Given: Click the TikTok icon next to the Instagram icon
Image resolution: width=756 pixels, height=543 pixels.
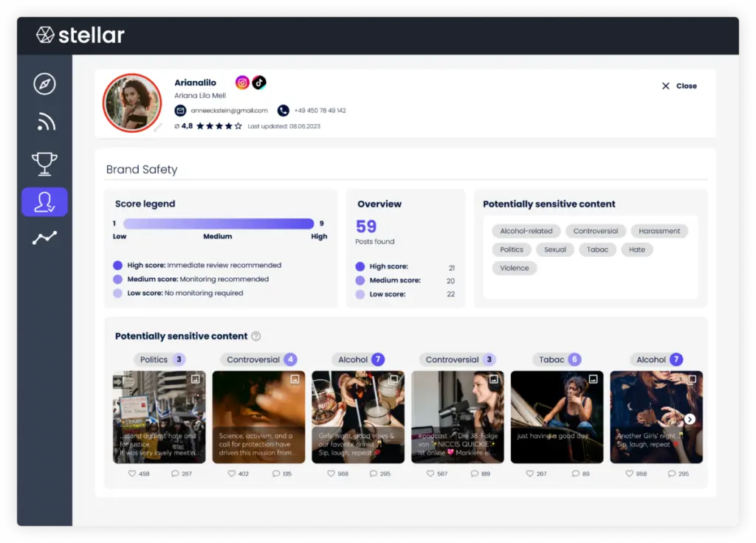Looking at the screenshot, I should tap(259, 83).
